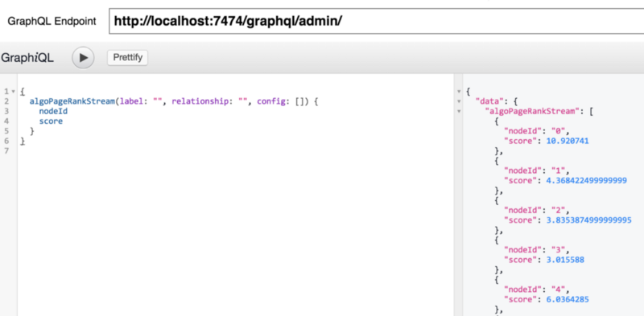Click score value 10.920741 in results

point(568,141)
